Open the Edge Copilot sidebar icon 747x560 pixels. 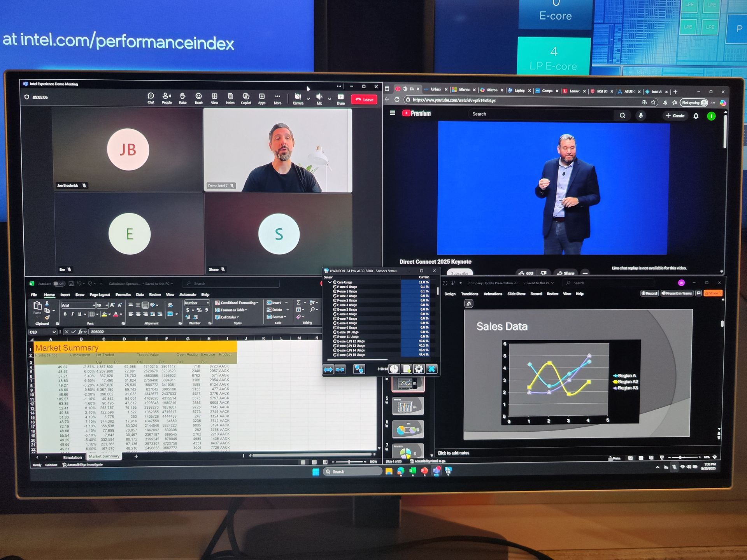[723, 103]
